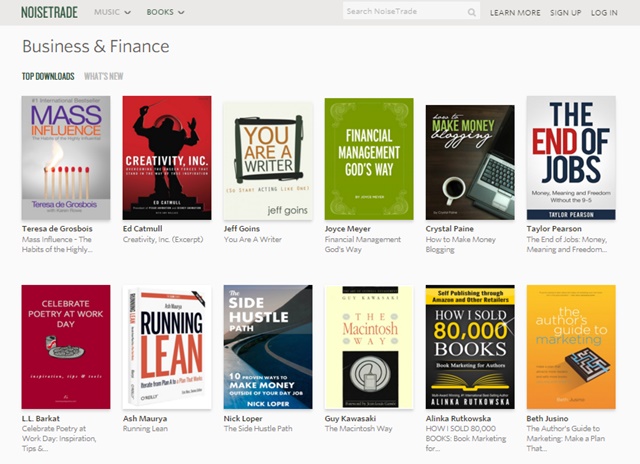The image size is (640, 464).
Task: Open the Learn More link
Action: pyautogui.click(x=515, y=13)
